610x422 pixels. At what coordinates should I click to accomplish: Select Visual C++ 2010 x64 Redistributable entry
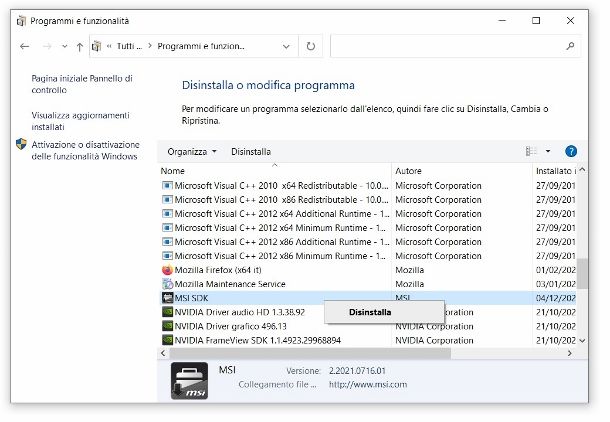click(281, 186)
